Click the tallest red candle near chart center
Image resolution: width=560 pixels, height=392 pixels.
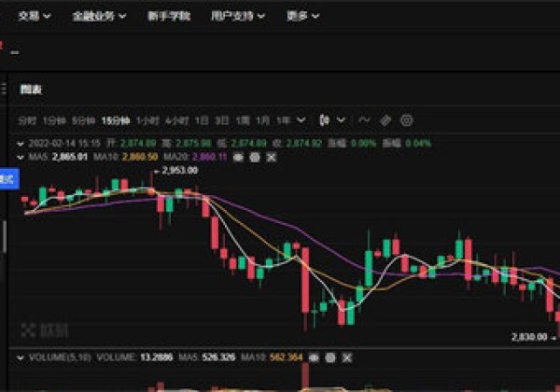[x=305, y=280]
